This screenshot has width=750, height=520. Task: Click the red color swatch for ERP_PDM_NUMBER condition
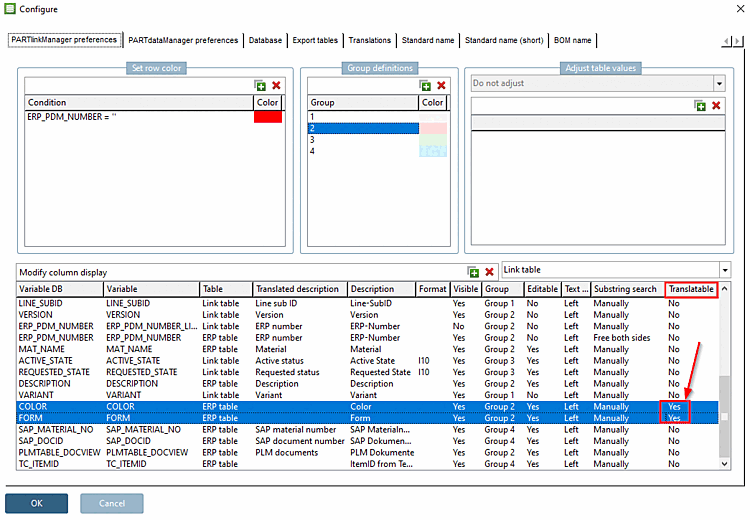pos(268,117)
